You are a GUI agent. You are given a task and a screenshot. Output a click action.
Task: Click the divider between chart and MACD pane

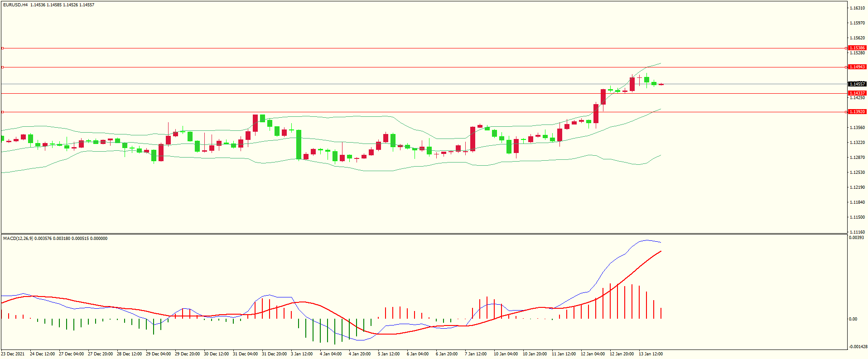click(x=424, y=234)
